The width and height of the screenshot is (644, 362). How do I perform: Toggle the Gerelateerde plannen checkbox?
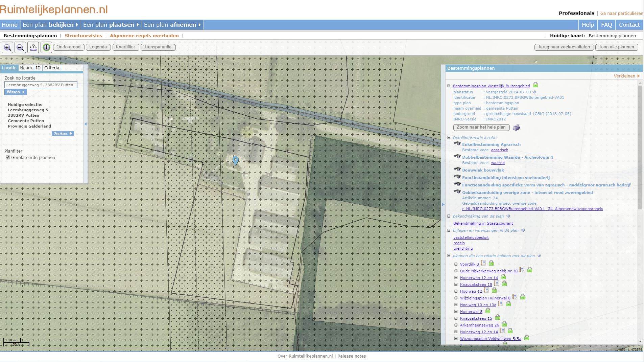pyautogui.click(x=8, y=157)
